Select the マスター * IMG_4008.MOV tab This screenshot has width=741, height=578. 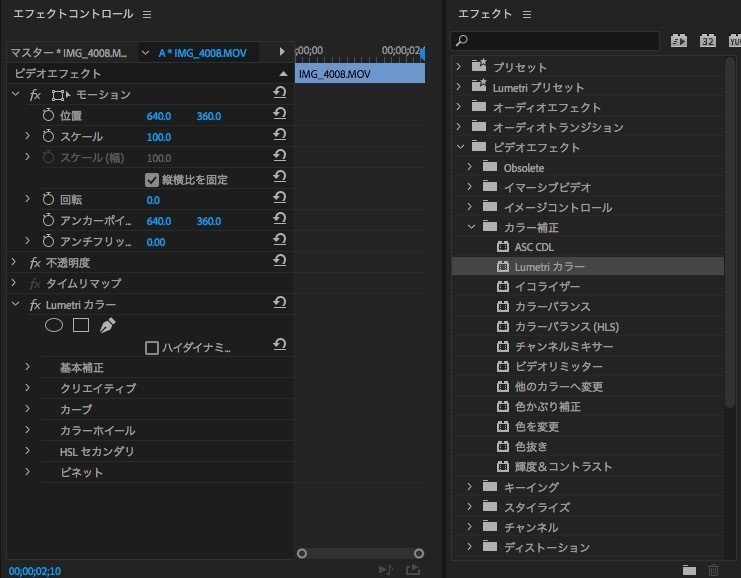coord(69,53)
